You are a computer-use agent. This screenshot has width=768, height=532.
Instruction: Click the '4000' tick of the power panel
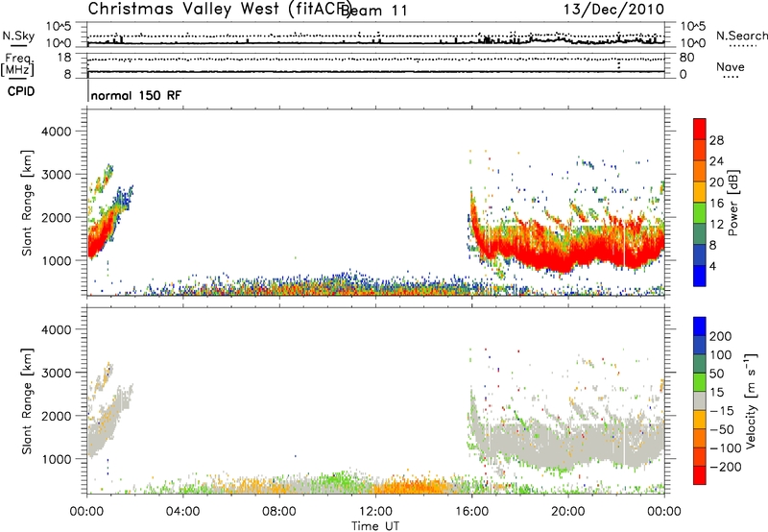(x=57, y=132)
